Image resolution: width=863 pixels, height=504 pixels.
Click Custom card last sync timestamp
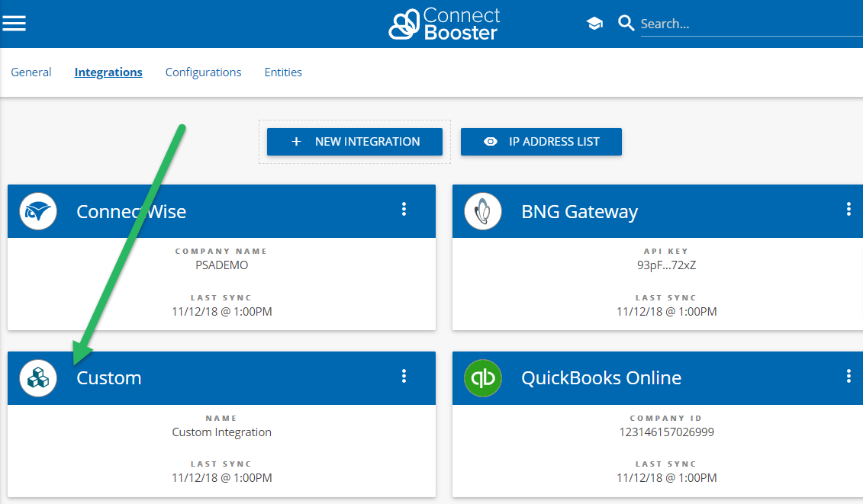pos(222,477)
